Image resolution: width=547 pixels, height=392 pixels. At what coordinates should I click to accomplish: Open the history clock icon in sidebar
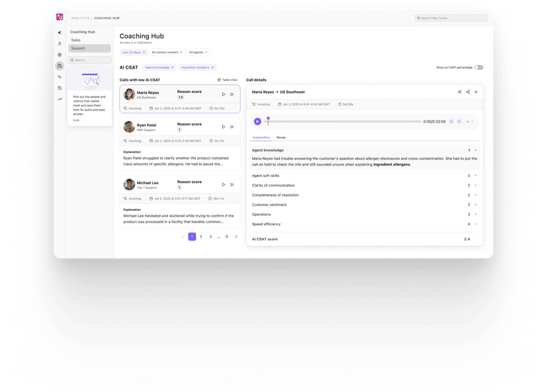59,88
